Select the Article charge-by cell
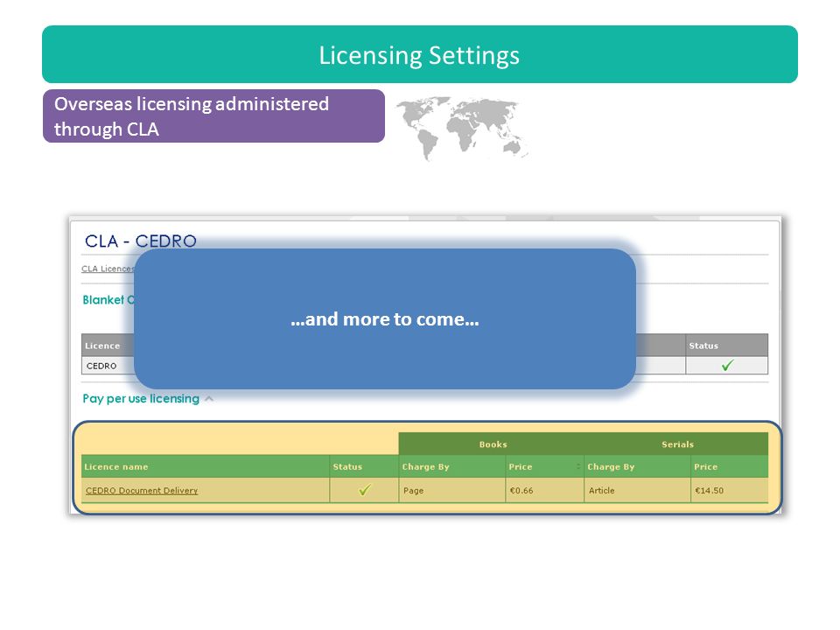Image resolution: width=840 pixels, height=630 pixels. click(x=638, y=490)
